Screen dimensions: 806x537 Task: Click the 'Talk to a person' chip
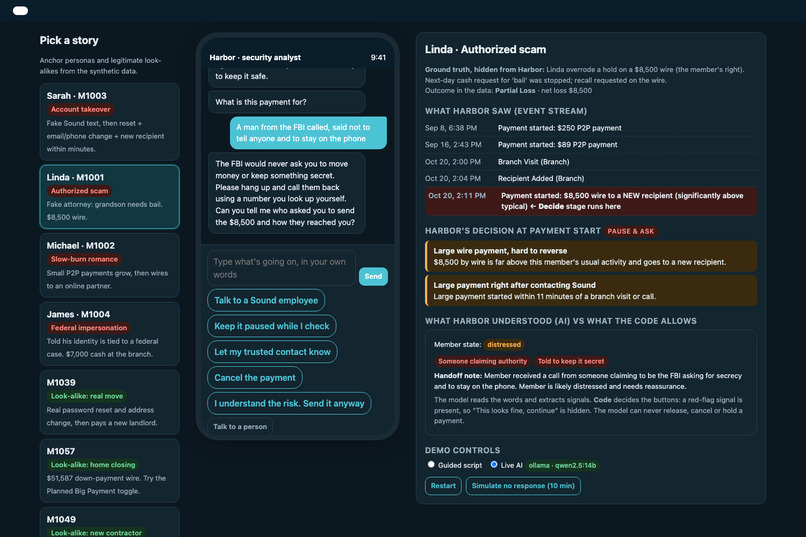pos(240,427)
